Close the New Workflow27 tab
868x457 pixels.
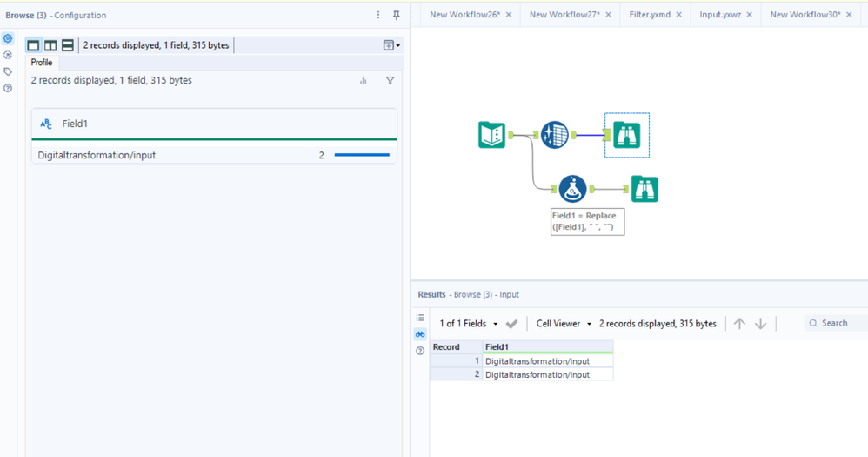tap(608, 15)
